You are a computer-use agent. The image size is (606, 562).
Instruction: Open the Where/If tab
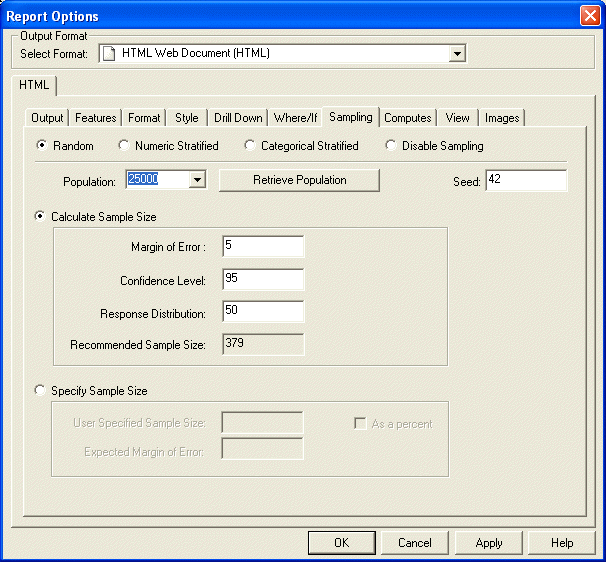click(295, 118)
